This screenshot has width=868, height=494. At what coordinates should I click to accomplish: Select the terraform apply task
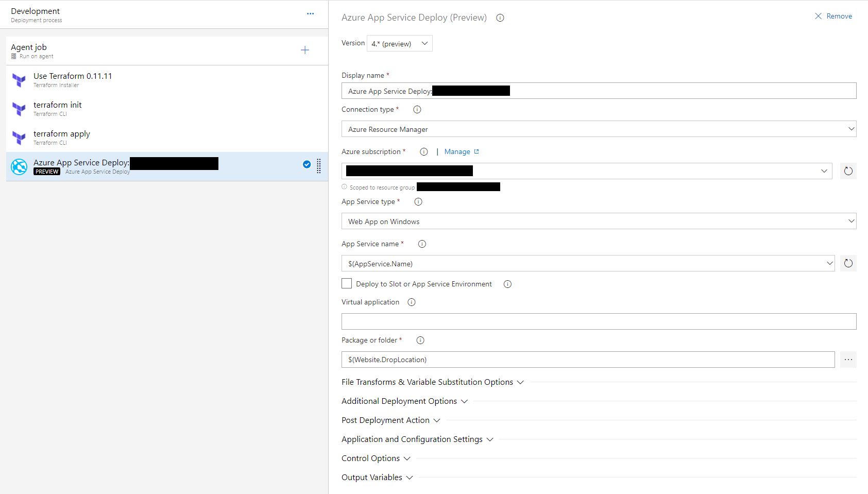tap(167, 138)
